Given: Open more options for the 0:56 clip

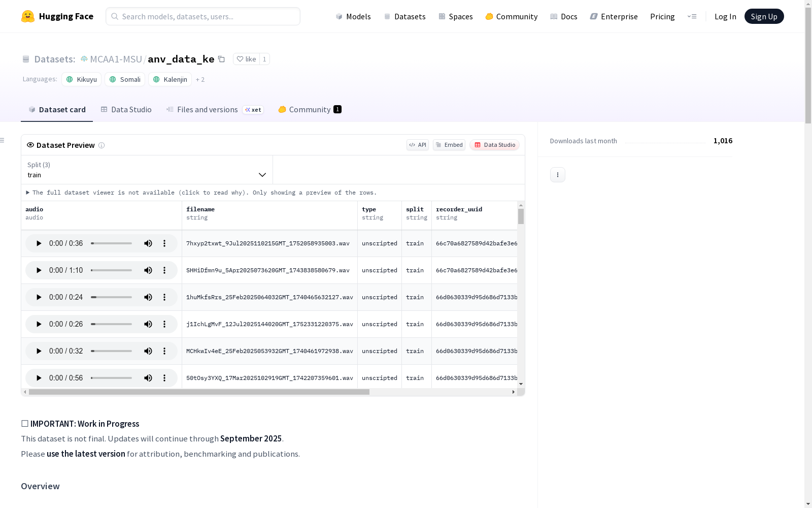Looking at the screenshot, I should (164, 378).
